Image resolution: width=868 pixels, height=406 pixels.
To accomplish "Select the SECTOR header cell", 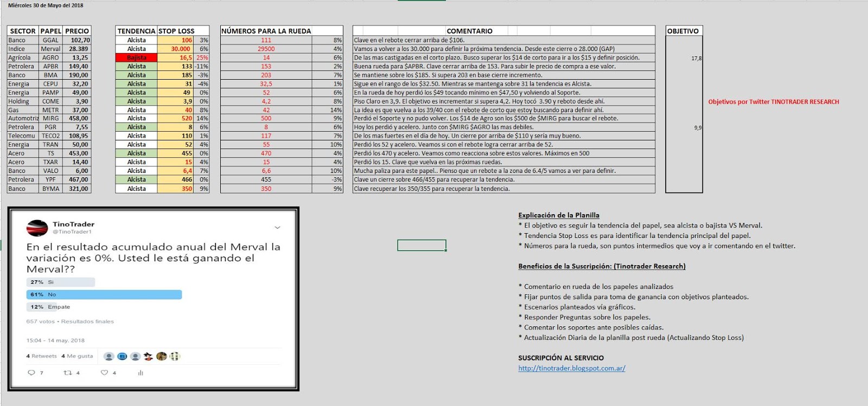I will (23, 31).
